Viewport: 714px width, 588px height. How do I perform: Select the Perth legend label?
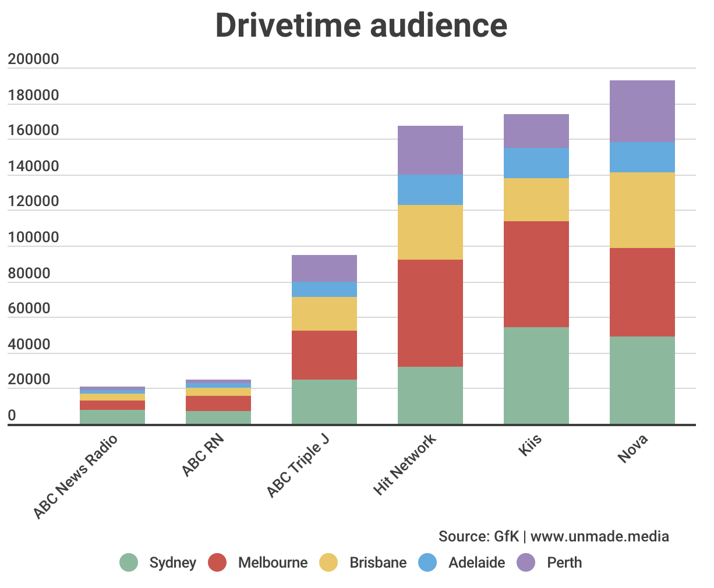[x=564, y=563]
